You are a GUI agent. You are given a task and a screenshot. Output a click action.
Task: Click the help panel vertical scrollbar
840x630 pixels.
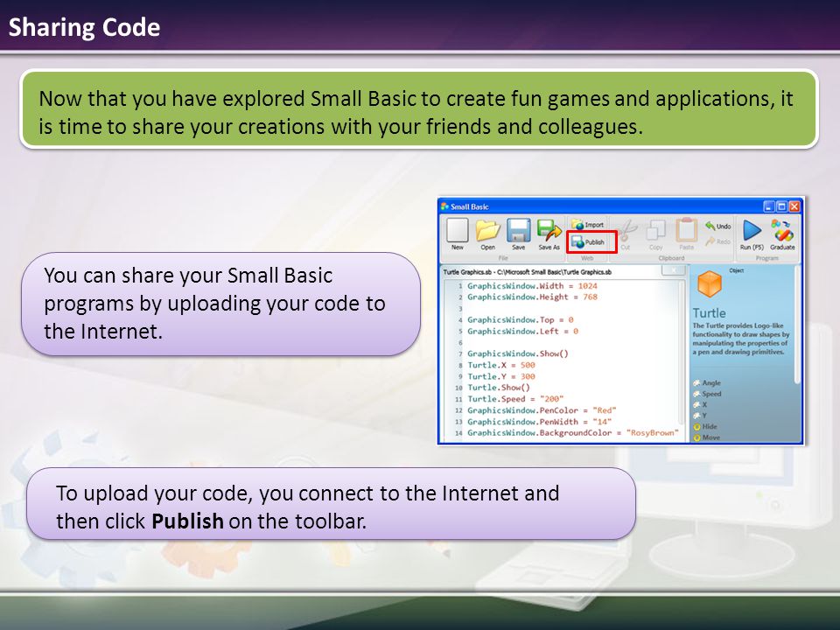coord(797,325)
